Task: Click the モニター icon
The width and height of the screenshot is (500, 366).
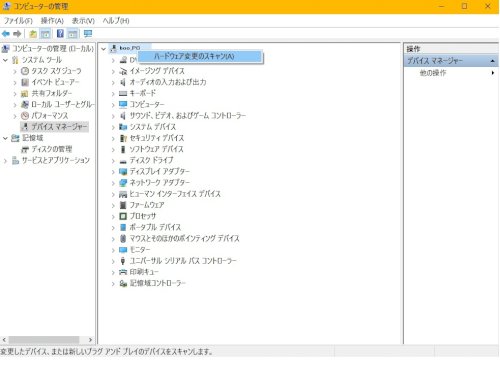Action: pyautogui.click(x=123, y=250)
